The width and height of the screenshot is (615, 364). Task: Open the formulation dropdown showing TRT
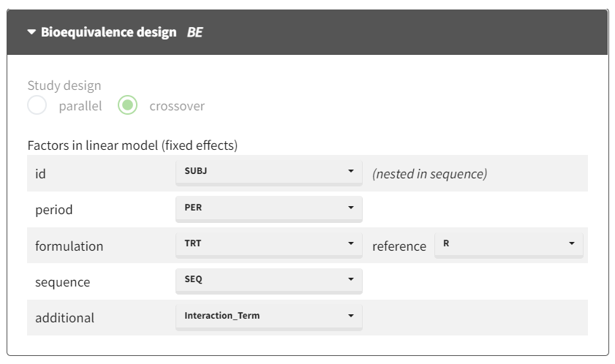click(268, 244)
